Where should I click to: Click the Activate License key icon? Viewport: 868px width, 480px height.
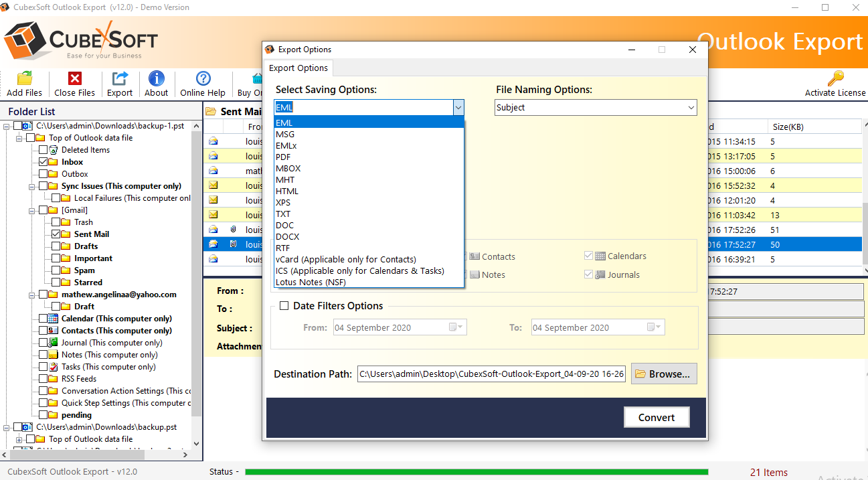pos(835,79)
